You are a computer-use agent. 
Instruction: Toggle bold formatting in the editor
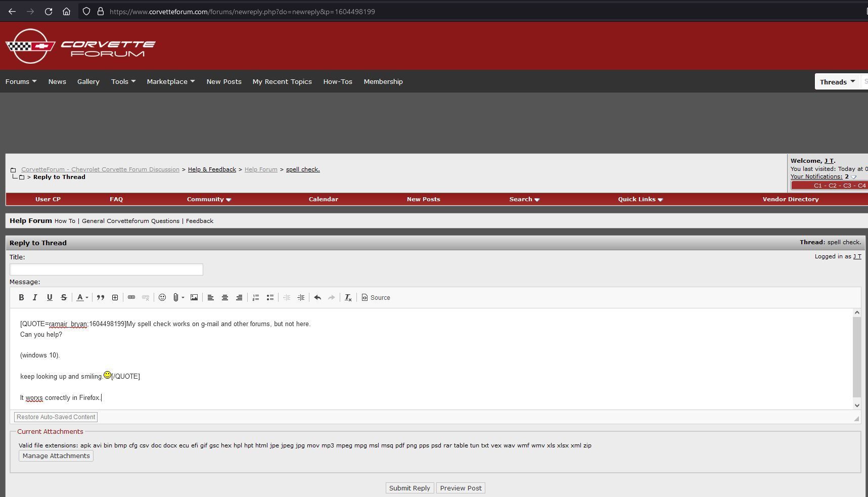(x=21, y=298)
